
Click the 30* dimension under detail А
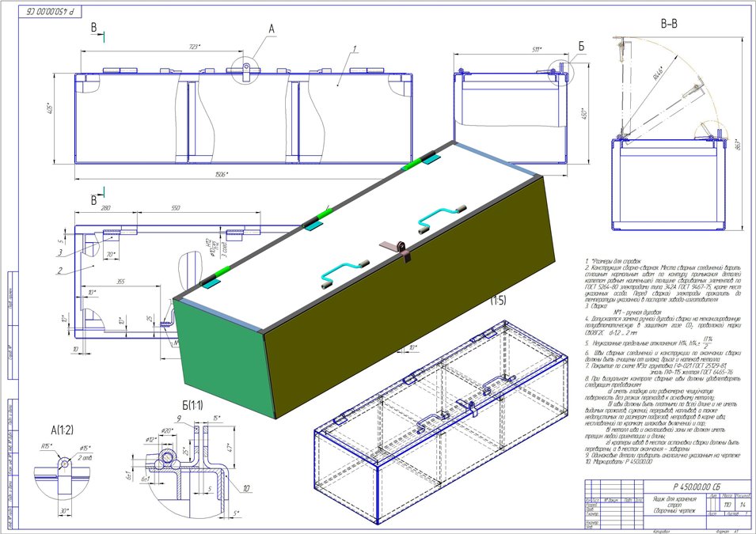(65, 510)
